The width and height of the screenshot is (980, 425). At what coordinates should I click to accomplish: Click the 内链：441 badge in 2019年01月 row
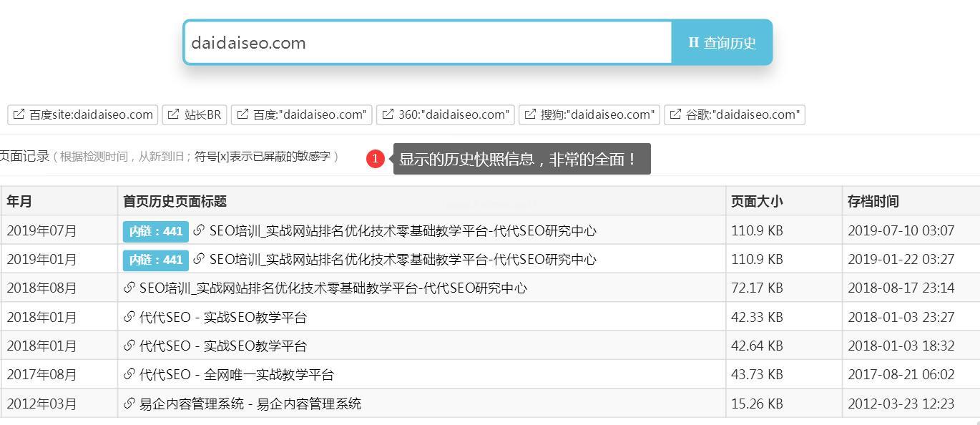pos(155,260)
